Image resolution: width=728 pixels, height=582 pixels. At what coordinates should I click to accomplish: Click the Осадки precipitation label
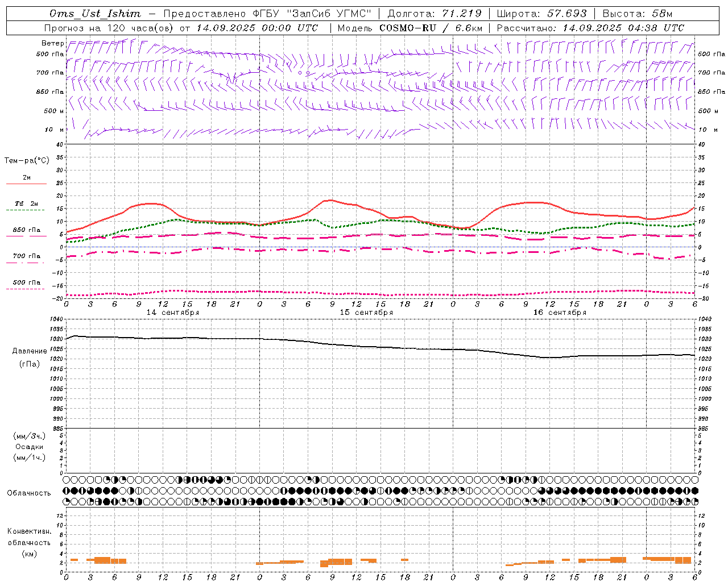(30, 447)
